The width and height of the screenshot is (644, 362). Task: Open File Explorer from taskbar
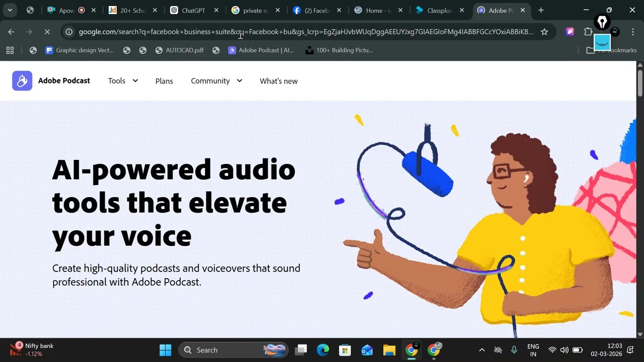coord(389,350)
